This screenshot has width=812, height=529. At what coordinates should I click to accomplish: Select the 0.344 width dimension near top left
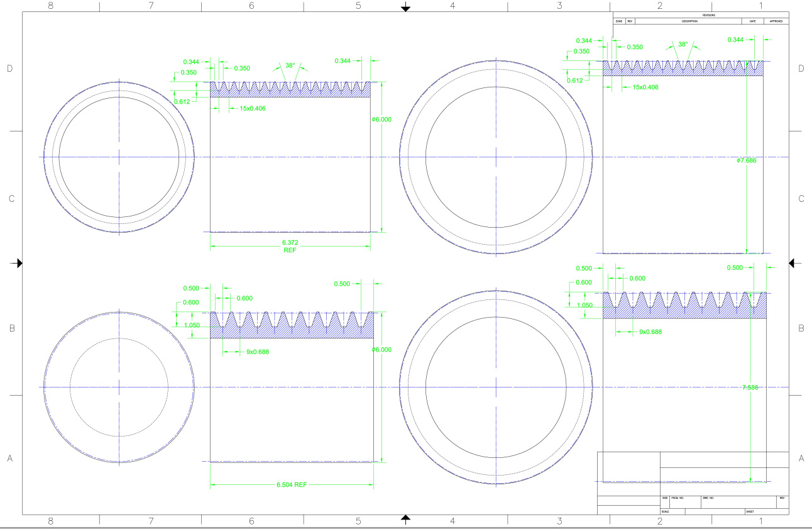coord(192,62)
